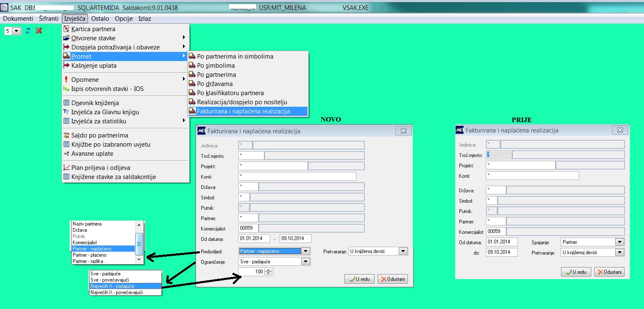Screen dimensions: 644x309
Task: Click the Projekt field in PRIJE dialog
Action: click(x=520, y=165)
